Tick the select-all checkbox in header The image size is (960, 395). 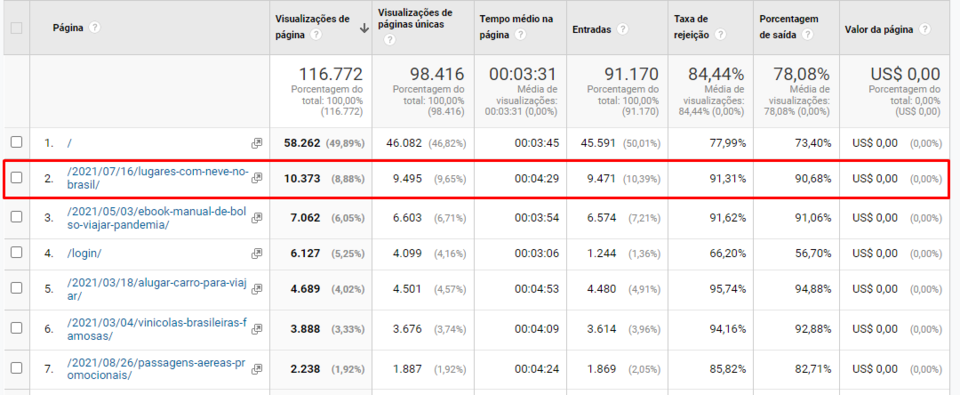point(17,28)
